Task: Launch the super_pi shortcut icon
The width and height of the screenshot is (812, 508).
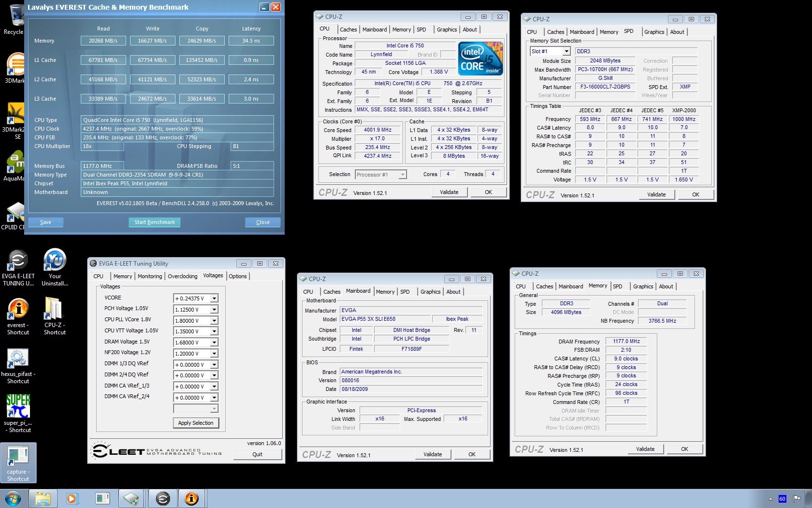Action: (18, 413)
